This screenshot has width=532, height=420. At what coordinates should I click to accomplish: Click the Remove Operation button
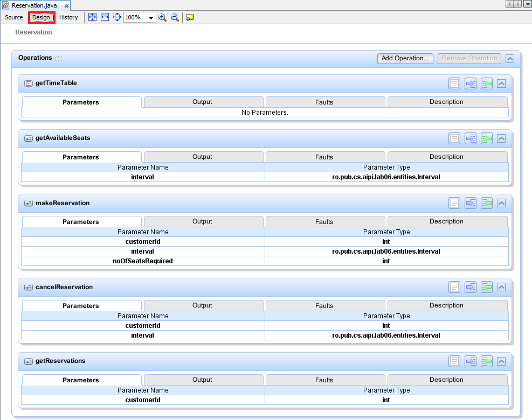[469, 58]
